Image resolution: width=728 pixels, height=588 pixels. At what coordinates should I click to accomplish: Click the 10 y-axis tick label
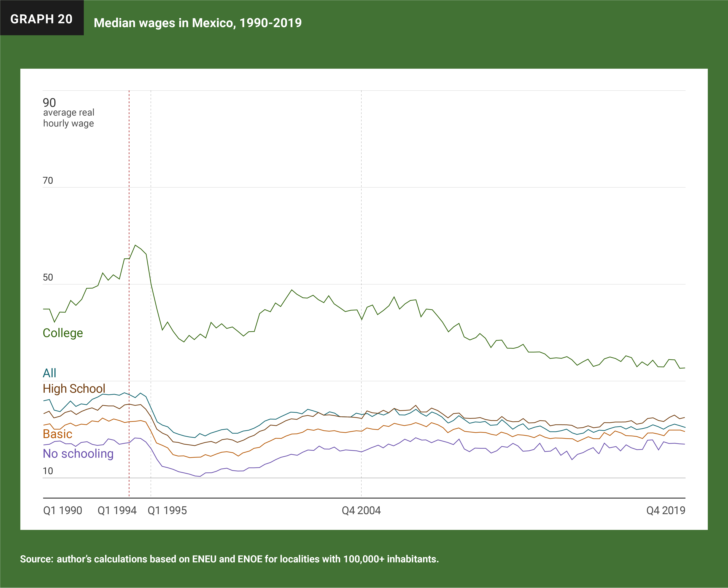(x=48, y=471)
